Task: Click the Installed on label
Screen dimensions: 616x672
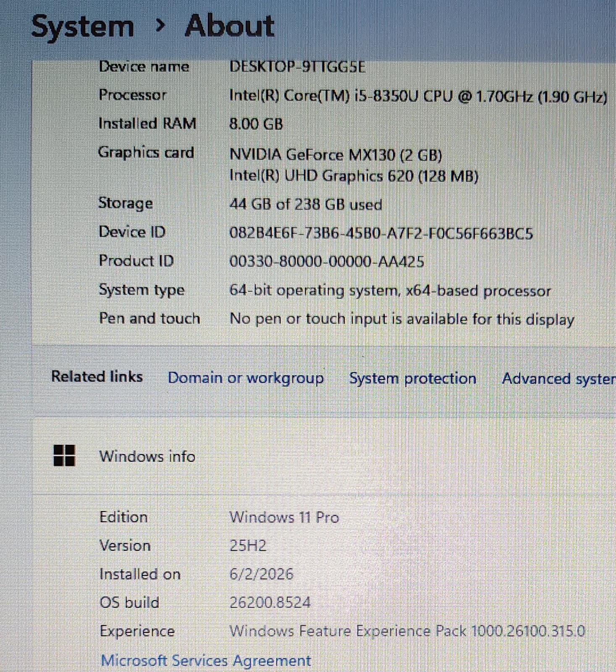Action: coord(140,574)
